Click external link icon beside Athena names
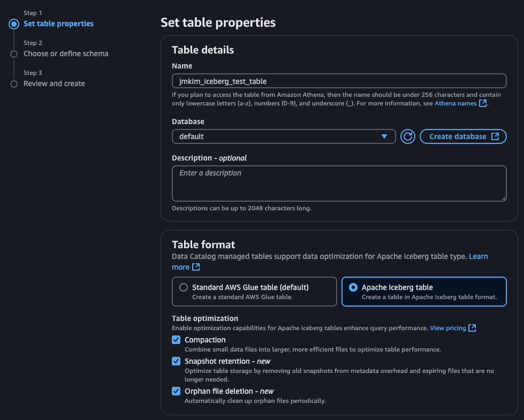 483,103
